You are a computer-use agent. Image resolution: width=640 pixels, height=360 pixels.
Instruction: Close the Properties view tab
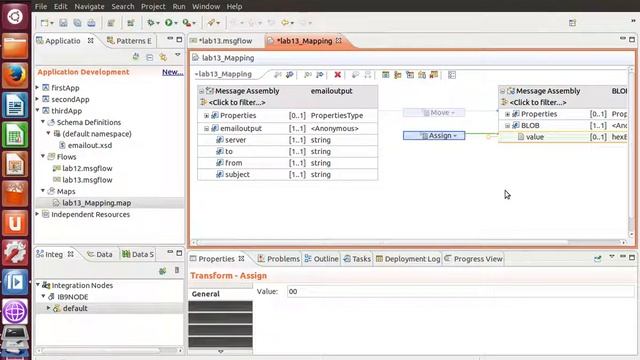pos(241,259)
